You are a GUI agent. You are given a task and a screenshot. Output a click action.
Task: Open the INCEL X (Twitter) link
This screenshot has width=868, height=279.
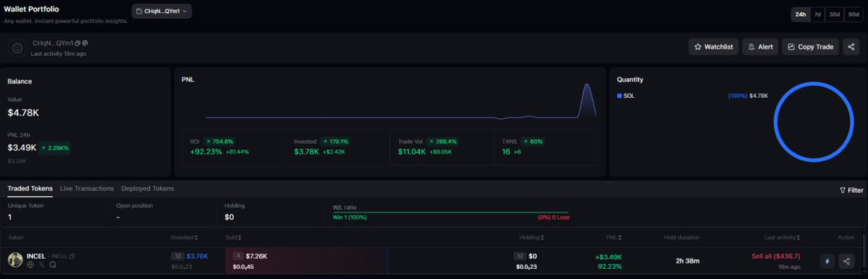[41, 265]
